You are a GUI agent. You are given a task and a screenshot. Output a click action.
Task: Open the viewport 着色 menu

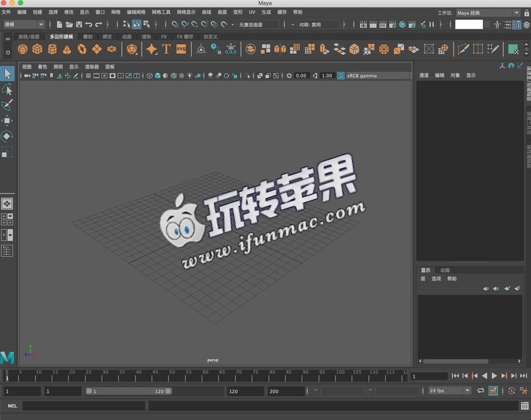tap(42, 67)
